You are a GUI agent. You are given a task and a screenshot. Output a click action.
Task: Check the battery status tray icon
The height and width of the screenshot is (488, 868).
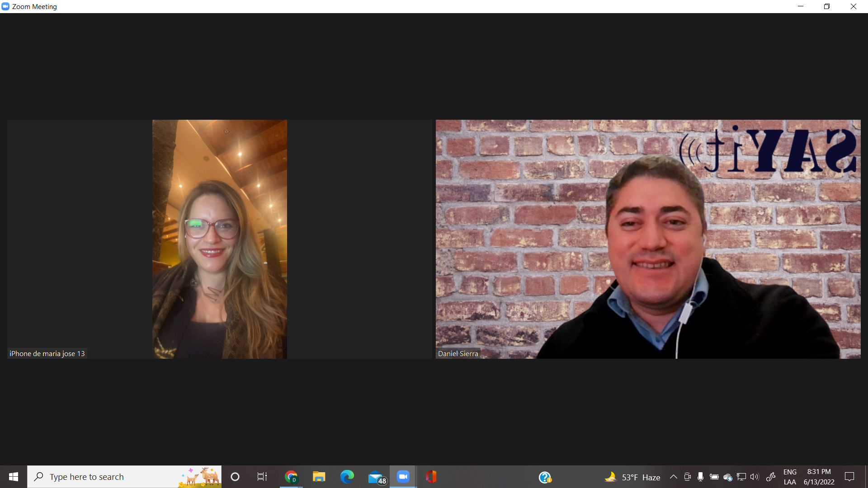714,477
